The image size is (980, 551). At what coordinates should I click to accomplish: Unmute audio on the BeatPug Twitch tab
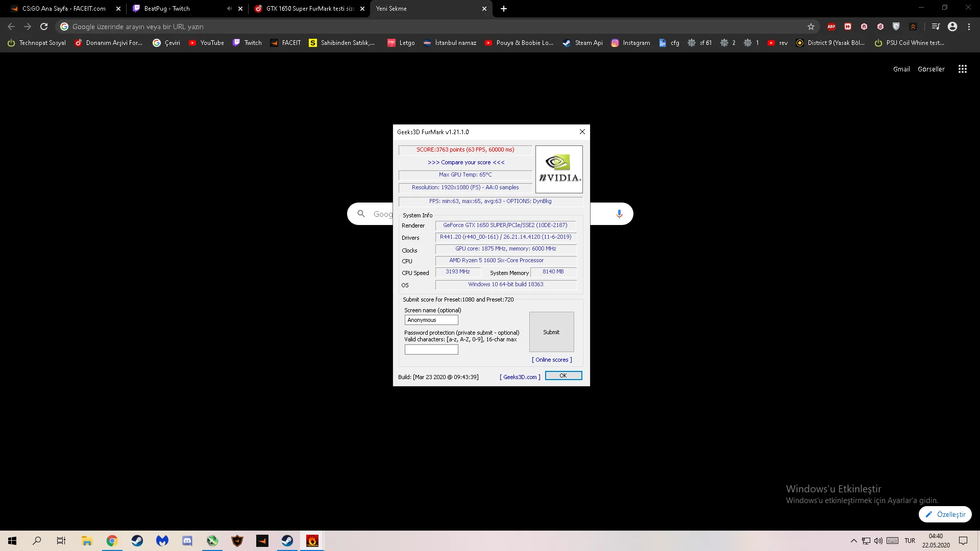point(229,9)
